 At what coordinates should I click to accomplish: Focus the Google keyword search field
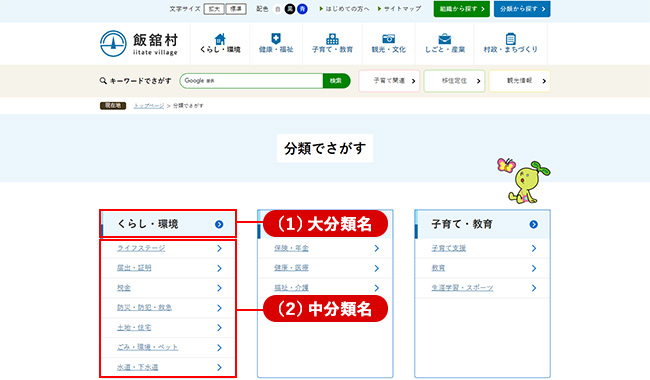(252, 81)
